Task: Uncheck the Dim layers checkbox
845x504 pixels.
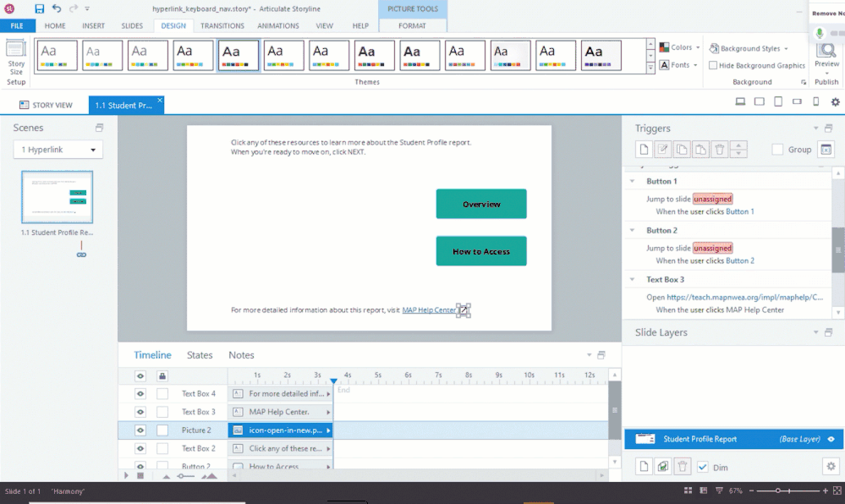Action: [703, 467]
